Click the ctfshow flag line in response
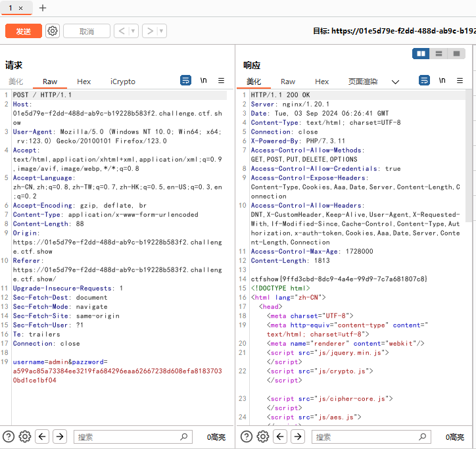Viewport: 476px width, 449px height. tap(339, 279)
